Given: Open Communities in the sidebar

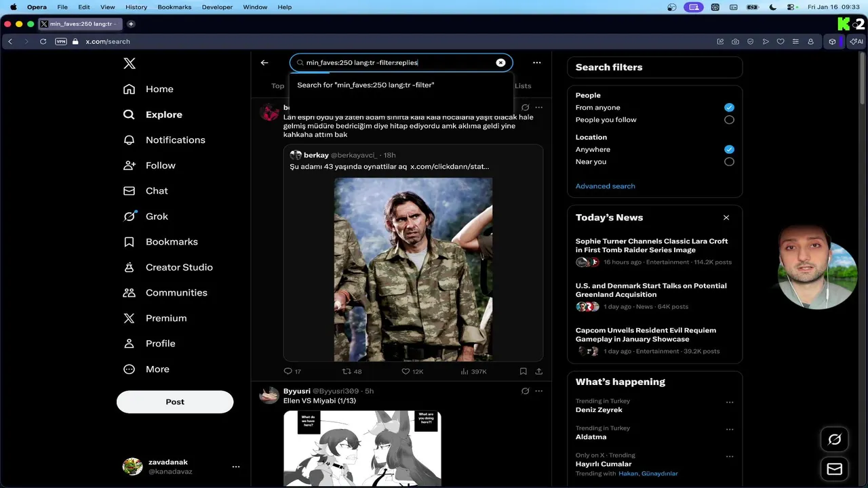Looking at the screenshot, I should pyautogui.click(x=165, y=292).
